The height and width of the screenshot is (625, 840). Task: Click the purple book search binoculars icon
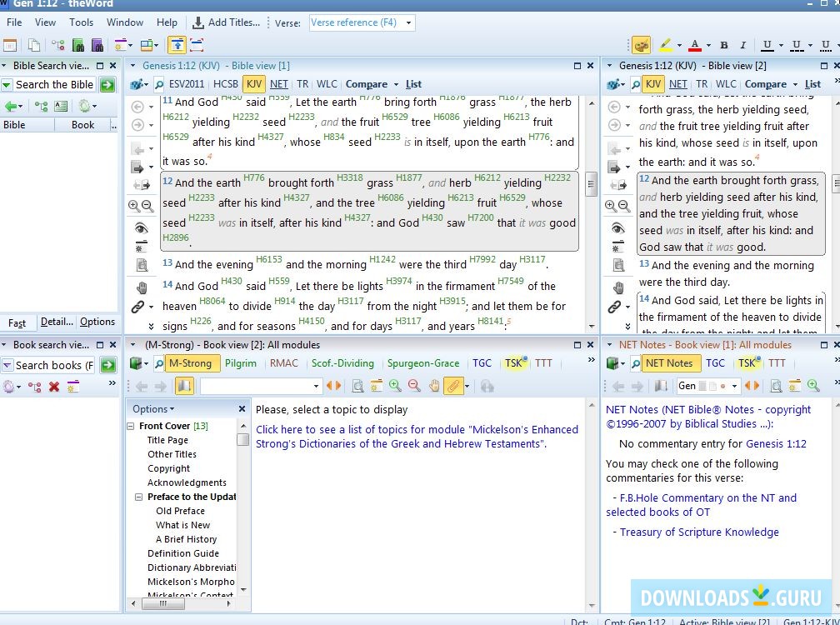(97, 45)
